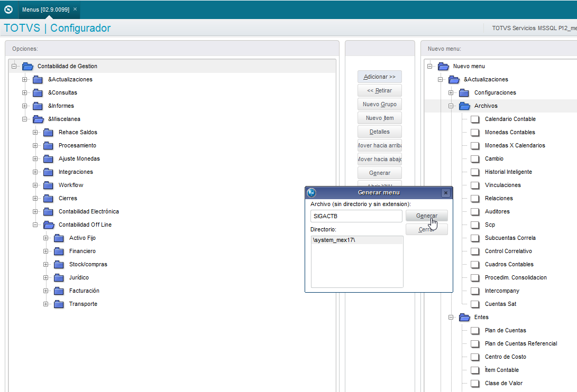Click the Facturación folder icon

tap(59, 291)
